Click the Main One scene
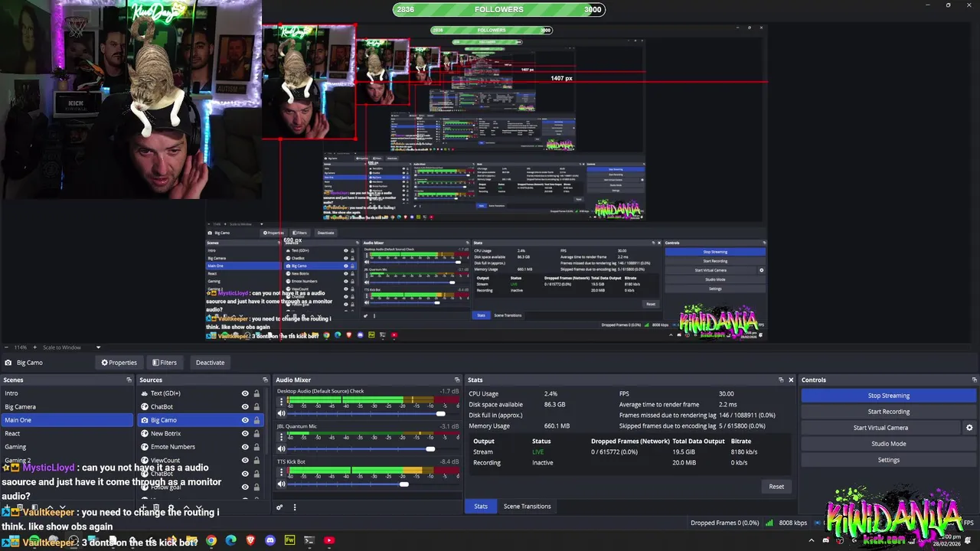This screenshot has height=551, width=980. coord(67,420)
